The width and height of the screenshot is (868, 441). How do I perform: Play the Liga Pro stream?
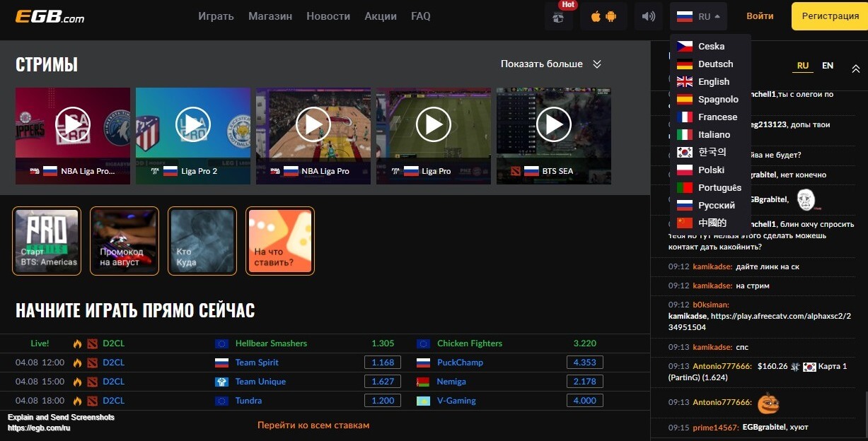tap(434, 124)
